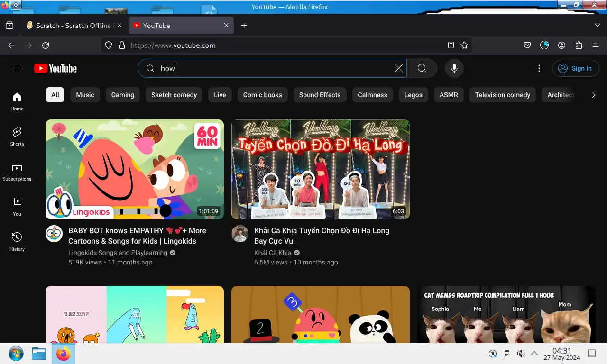Close the Scratch Offline tab
Screen dimensions: 607x364
pyautogui.click(x=120, y=26)
